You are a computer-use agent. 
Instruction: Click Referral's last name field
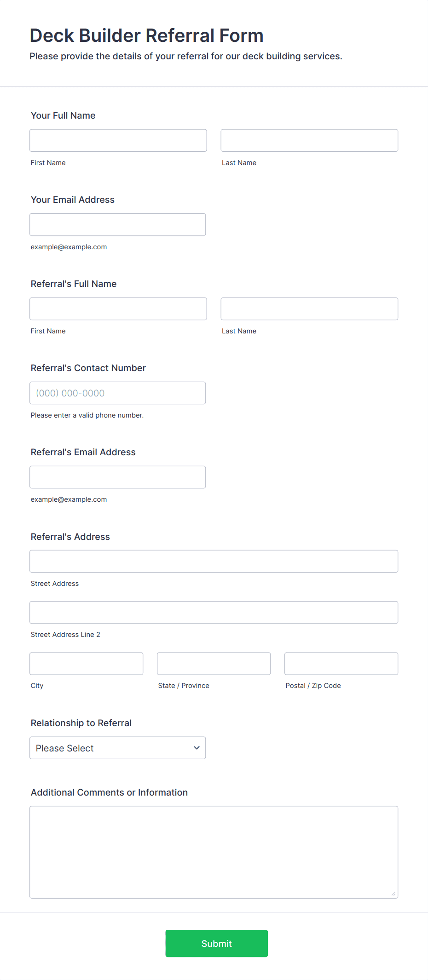[x=309, y=309]
